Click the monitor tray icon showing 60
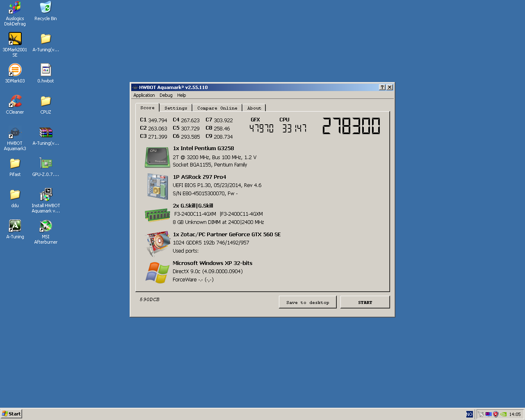525x420 pixels. pyautogui.click(x=488, y=414)
